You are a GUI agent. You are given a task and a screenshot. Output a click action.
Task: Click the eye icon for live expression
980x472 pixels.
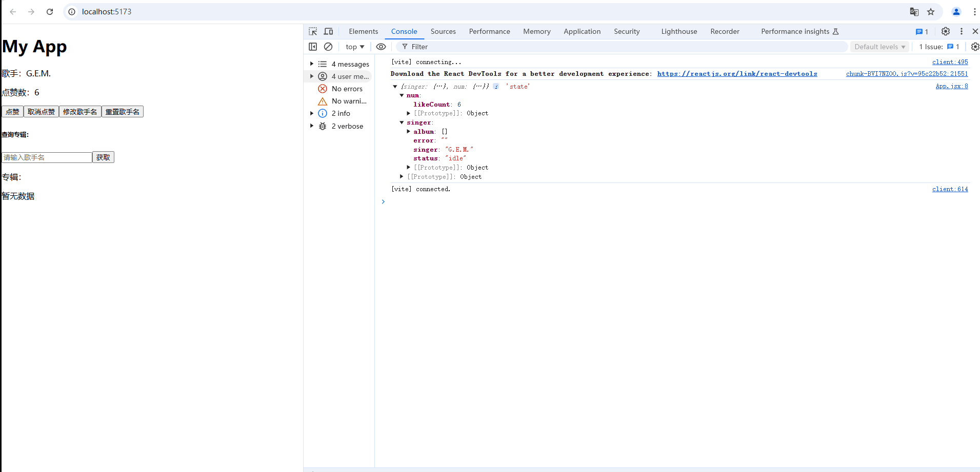click(381, 47)
